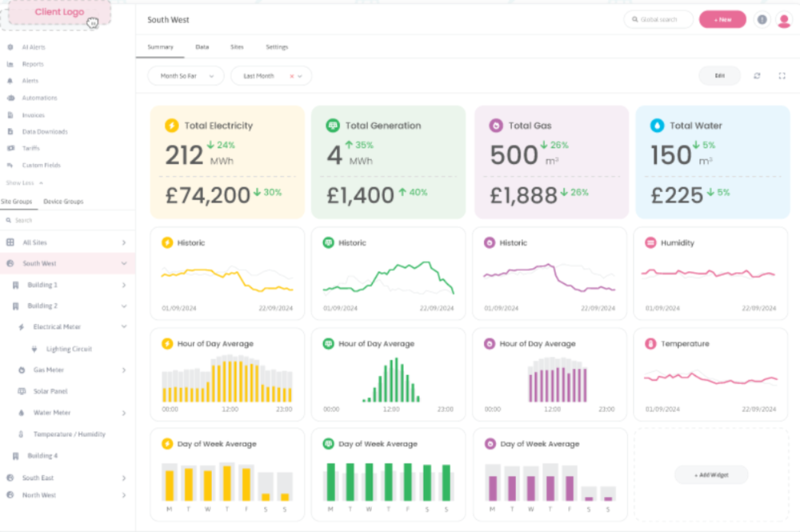Open Custom Fields icon
The height and width of the screenshot is (532, 800).
click(x=10, y=166)
